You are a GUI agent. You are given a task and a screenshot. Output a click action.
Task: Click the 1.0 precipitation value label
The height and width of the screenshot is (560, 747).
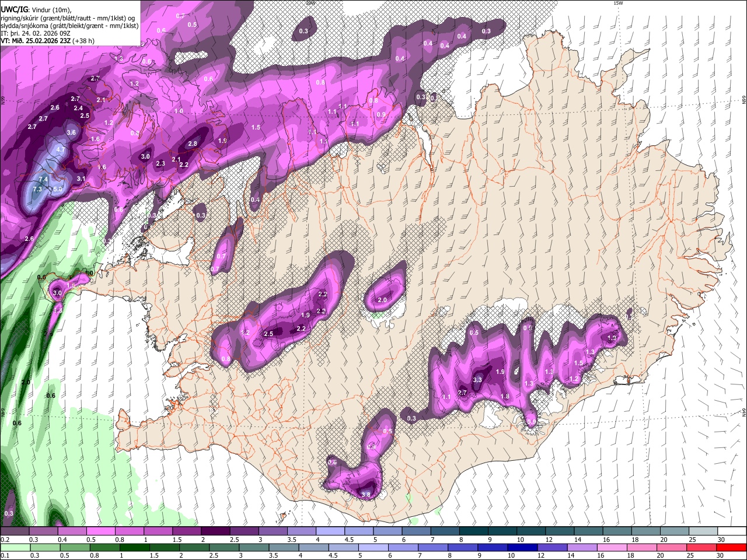[179, 111]
